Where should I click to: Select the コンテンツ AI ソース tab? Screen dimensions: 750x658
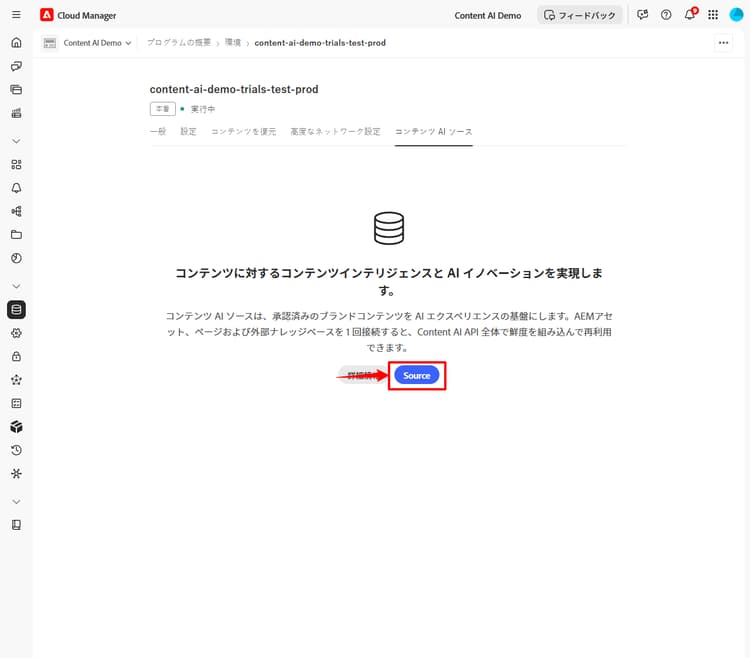pyautogui.click(x=433, y=132)
